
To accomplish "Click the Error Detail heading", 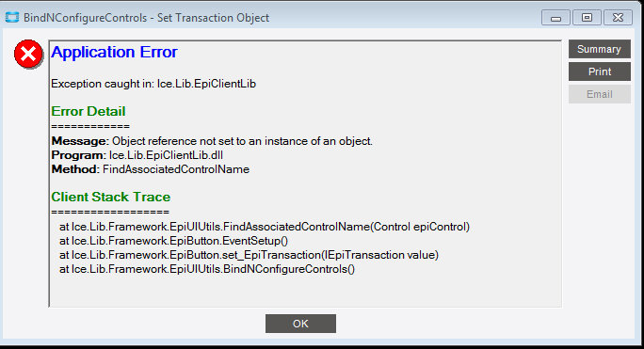I will coord(89,111).
